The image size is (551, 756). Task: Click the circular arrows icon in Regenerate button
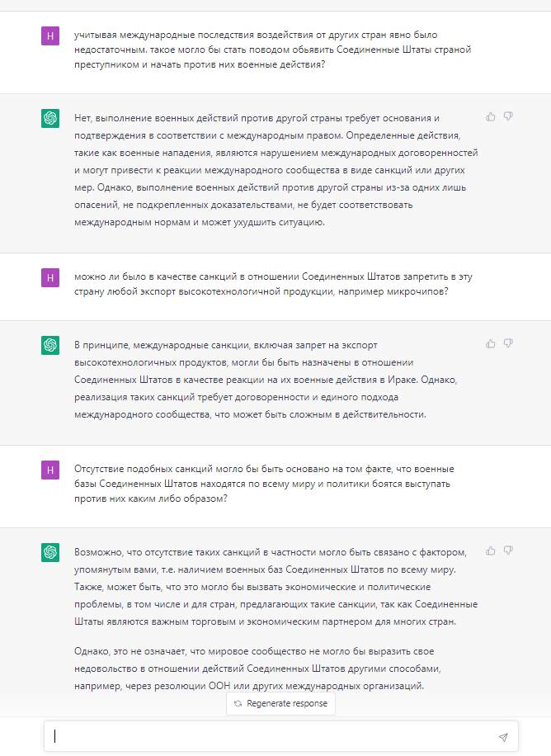tap(238, 704)
